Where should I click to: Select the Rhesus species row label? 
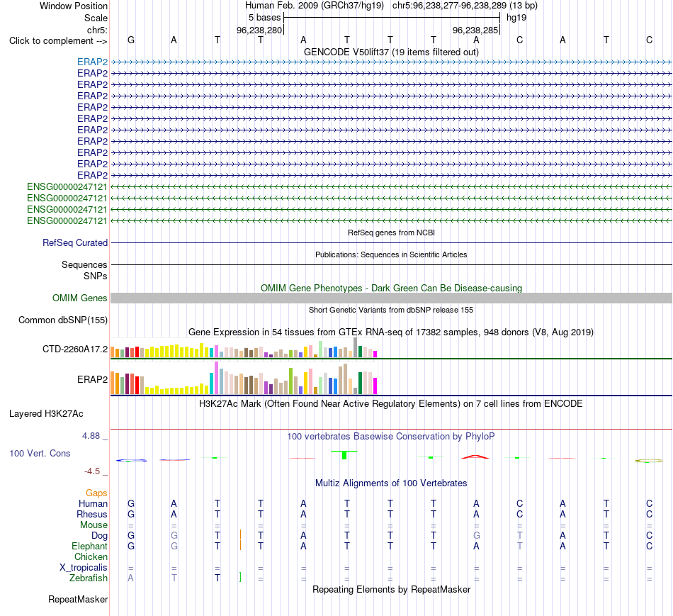(x=92, y=514)
